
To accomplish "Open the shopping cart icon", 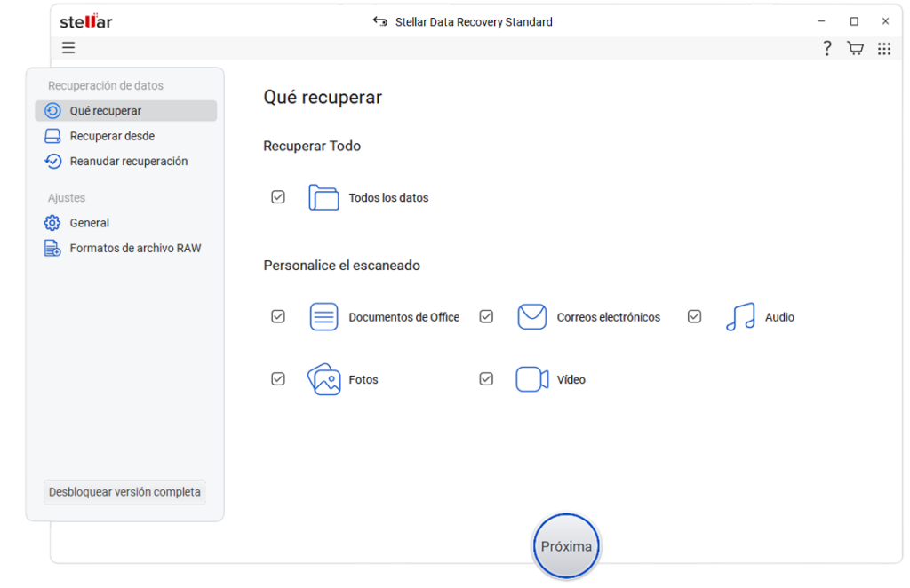I will [855, 48].
